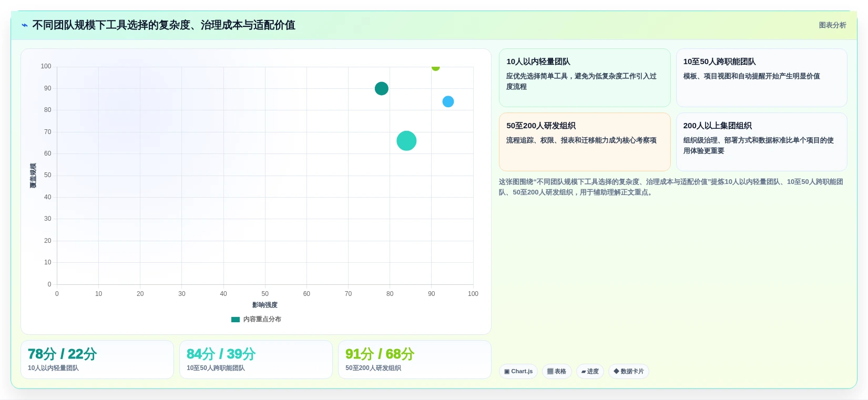Click the bar icon in 进度 tag
Viewport: 868px width, 400px height.
pos(584,372)
